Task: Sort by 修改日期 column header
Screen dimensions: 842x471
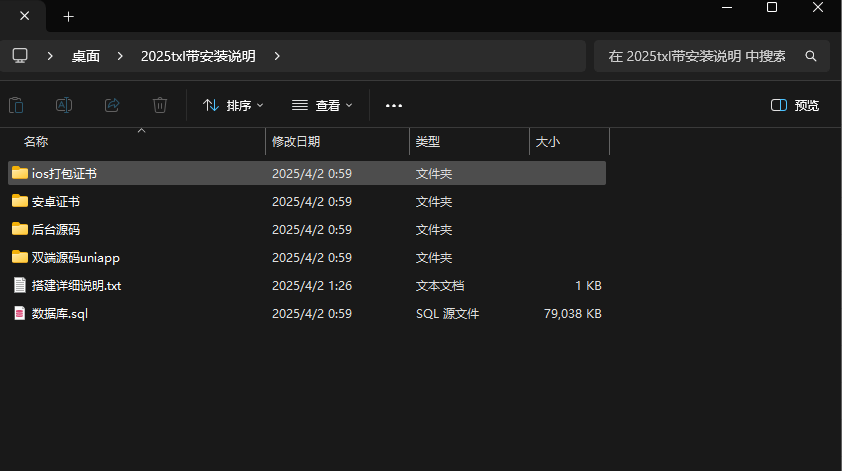Action: coord(296,142)
